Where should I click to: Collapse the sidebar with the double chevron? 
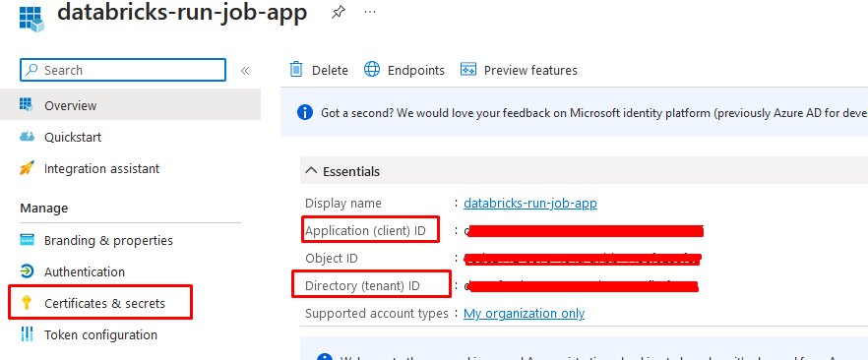coord(245,71)
